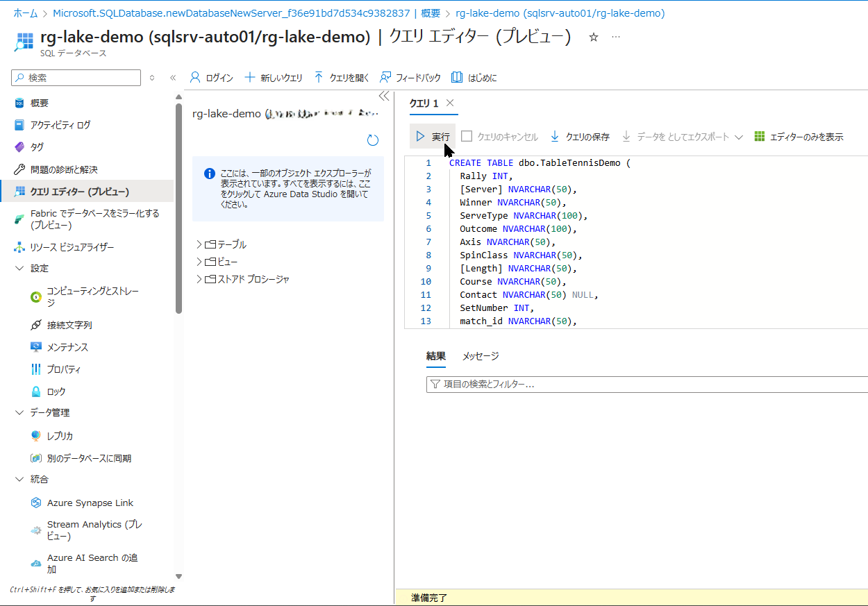Image resolution: width=868 pixels, height=606 pixels.
Task: Collapse the object explorer panel
Action: pos(383,96)
